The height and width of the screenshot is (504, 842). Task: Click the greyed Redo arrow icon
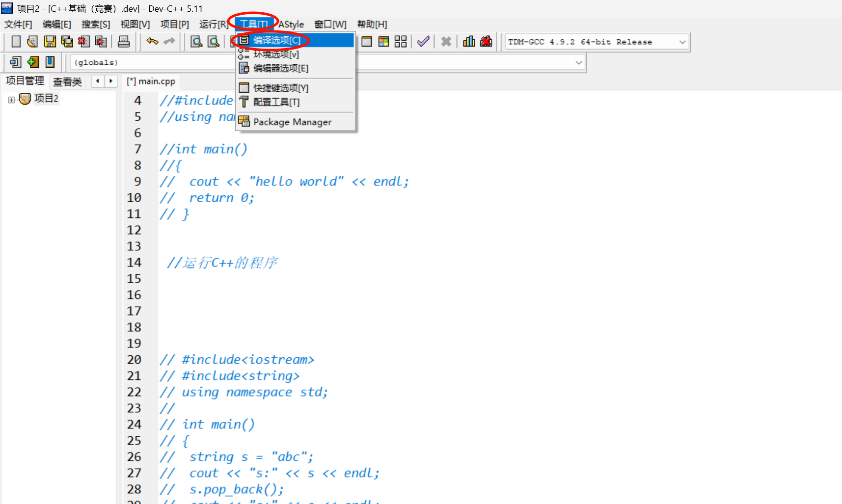tap(169, 42)
